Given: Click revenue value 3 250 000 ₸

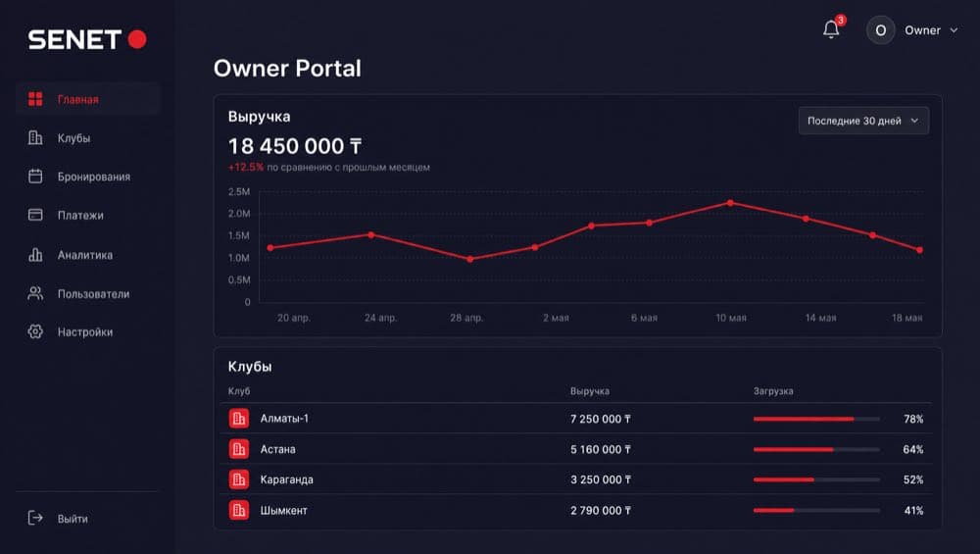Looking at the screenshot, I should point(600,479).
